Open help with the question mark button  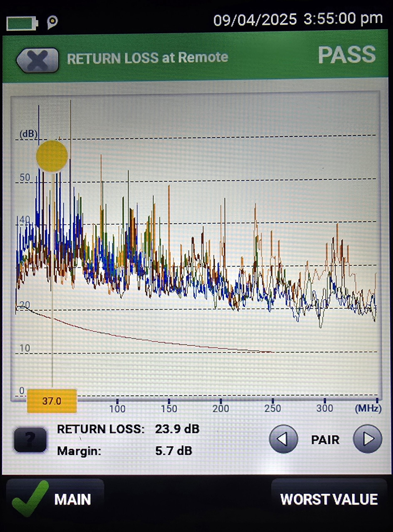click(30, 440)
